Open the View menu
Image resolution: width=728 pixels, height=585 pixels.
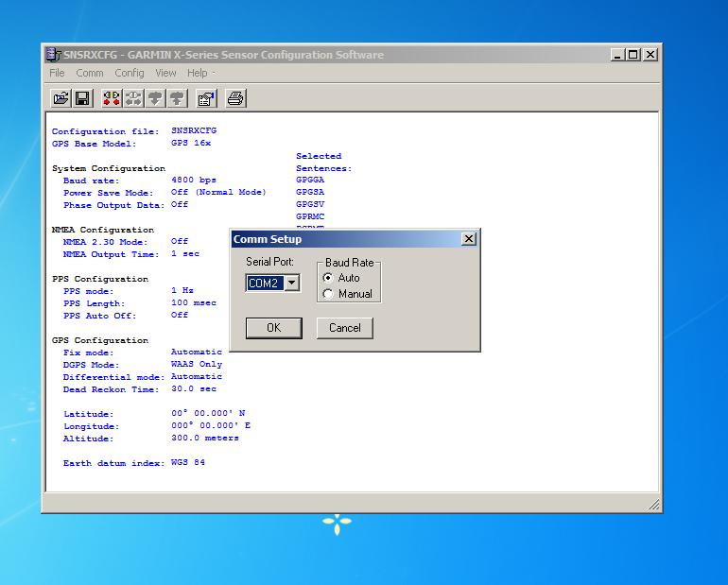(x=165, y=73)
